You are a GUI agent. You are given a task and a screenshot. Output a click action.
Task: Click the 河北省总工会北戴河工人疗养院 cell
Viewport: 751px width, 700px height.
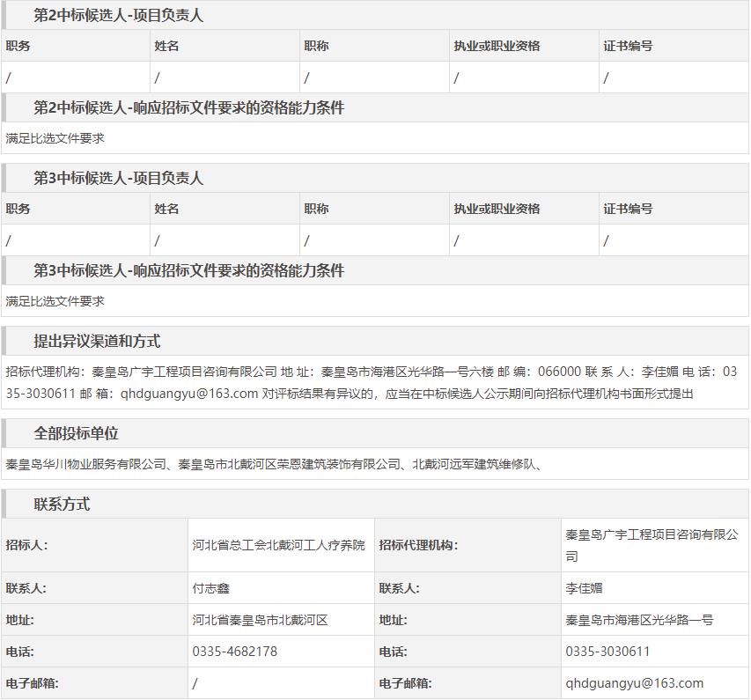[x=278, y=545]
